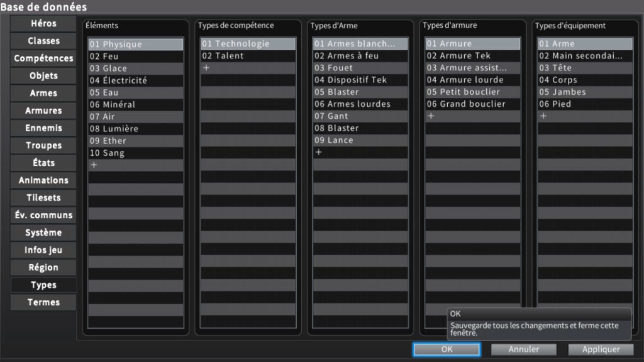
Task: Select element 03 Glace
Action: click(x=136, y=69)
